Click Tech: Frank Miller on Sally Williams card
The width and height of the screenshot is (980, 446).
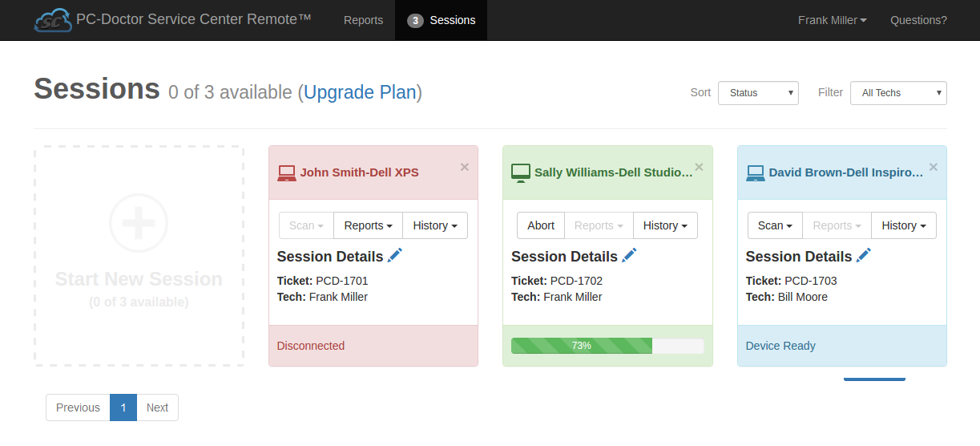(x=557, y=297)
